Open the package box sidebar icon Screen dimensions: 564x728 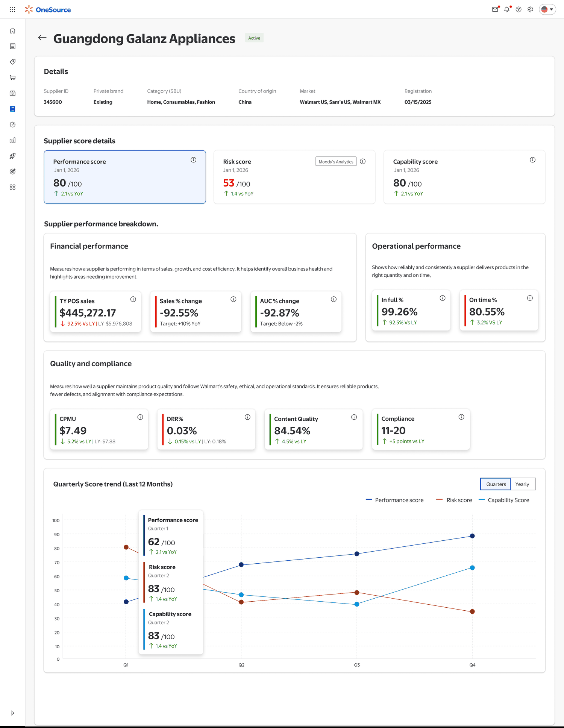(12, 93)
